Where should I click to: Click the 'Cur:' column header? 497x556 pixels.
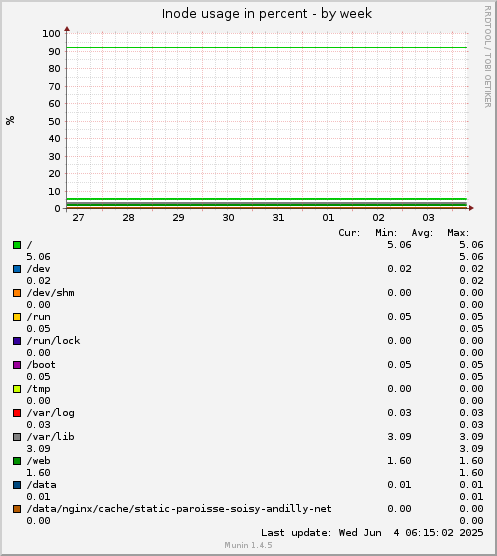pyautogui.click(x=349, y=233)
